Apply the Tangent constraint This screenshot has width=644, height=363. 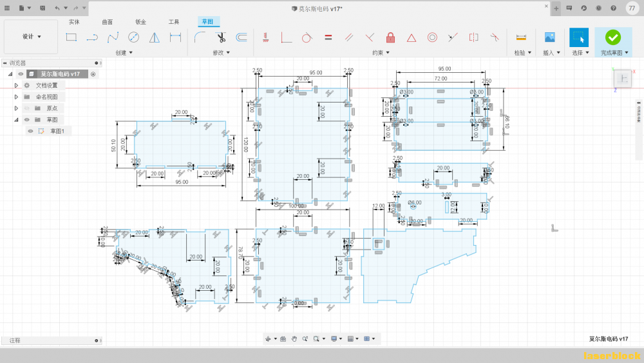pos(307,37)
